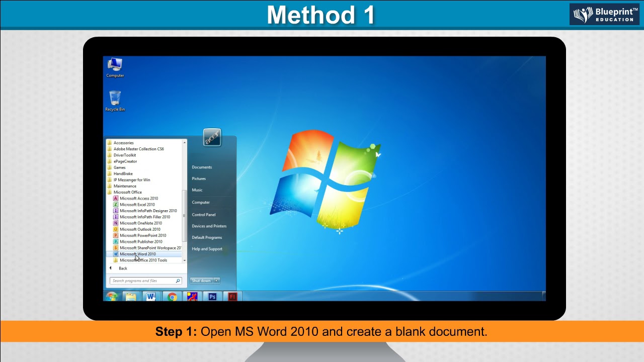Image resolution: width=644 pixels, height=362 pixels.
Task: Launch Microsoft Word 2010 text entry
Action: coord(138,254)
